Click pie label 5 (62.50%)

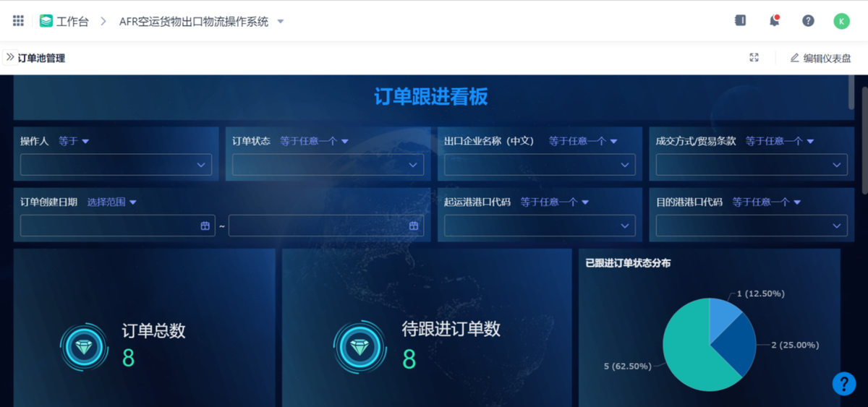(627, 367)
